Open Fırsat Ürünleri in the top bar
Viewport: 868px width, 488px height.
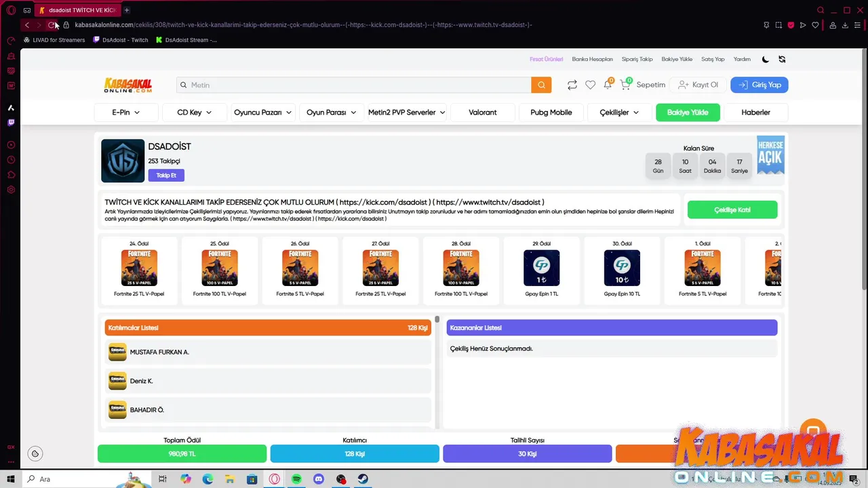pyautogui.click(x=547, y=59)
